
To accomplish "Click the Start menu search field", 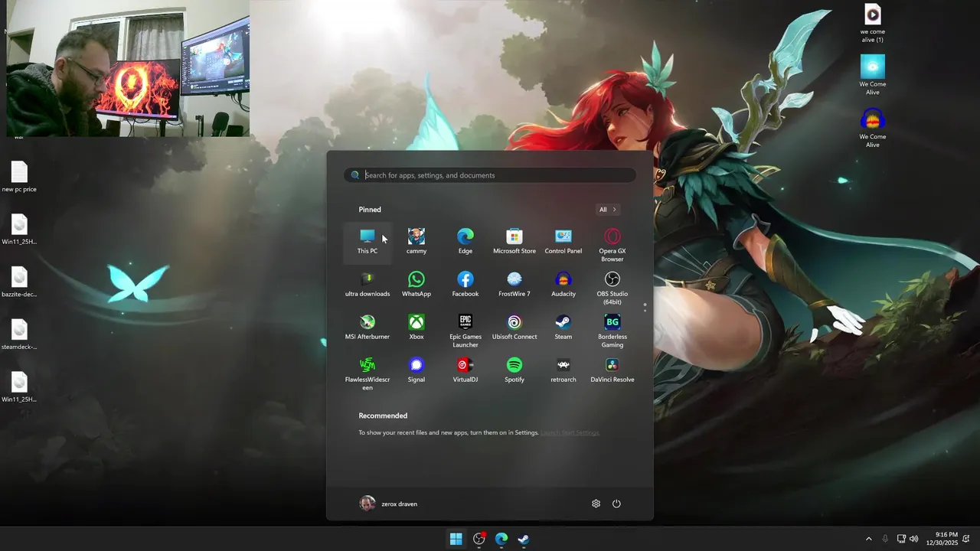I will coord(490,175).
